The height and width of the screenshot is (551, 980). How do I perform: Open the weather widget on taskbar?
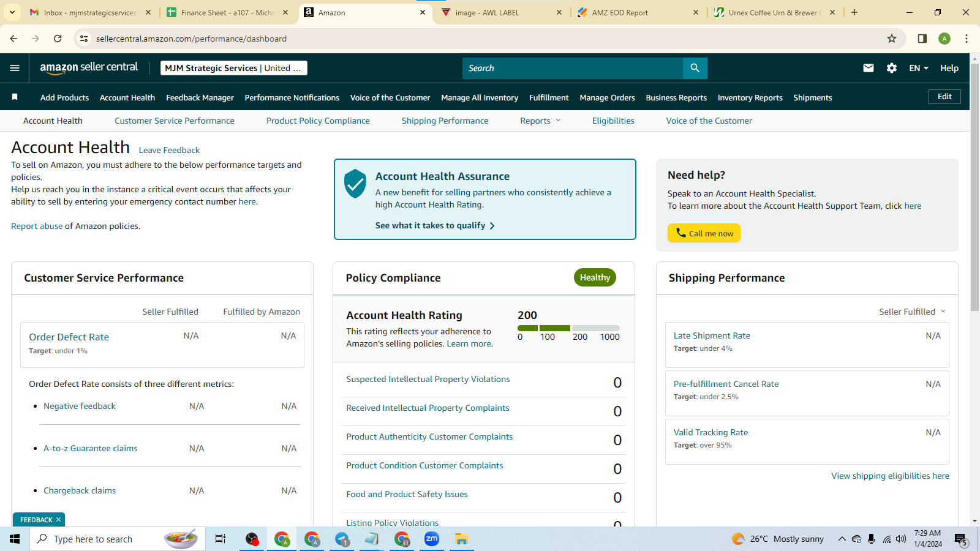(778, 539)
